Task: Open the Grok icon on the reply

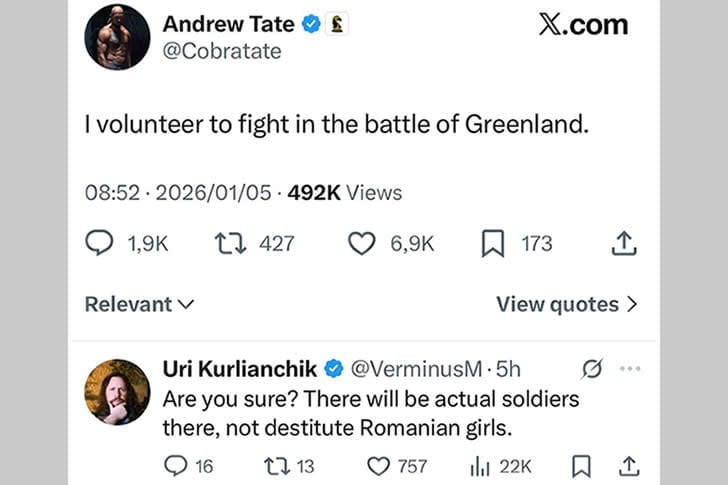Action: coord(591,370)
